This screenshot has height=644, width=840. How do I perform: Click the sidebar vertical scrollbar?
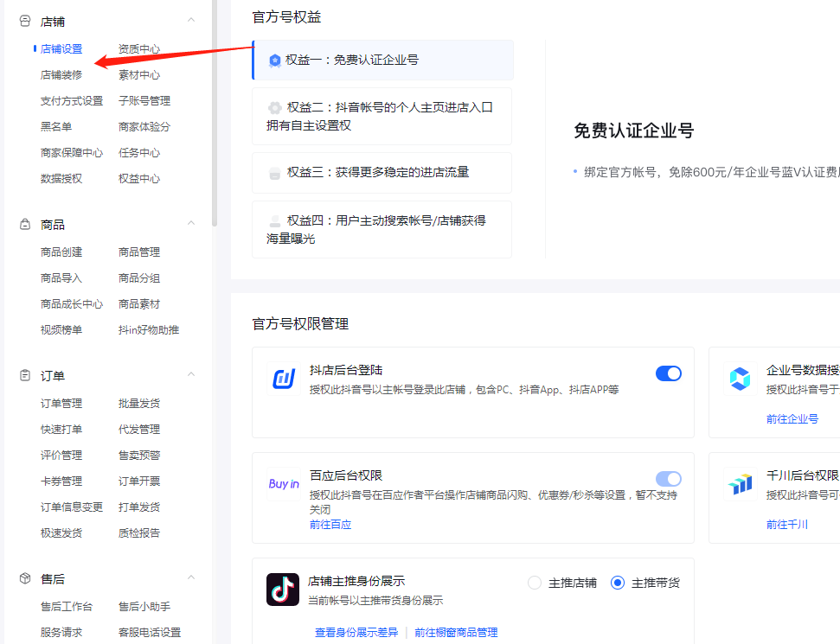pyautogui.click(x=215, y=112)
